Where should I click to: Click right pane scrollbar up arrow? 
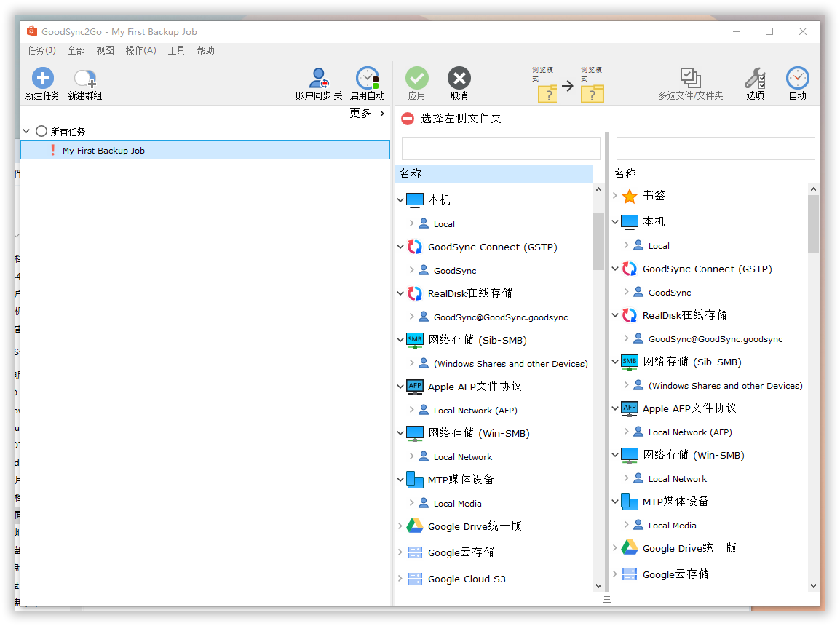tap(813, 189)
